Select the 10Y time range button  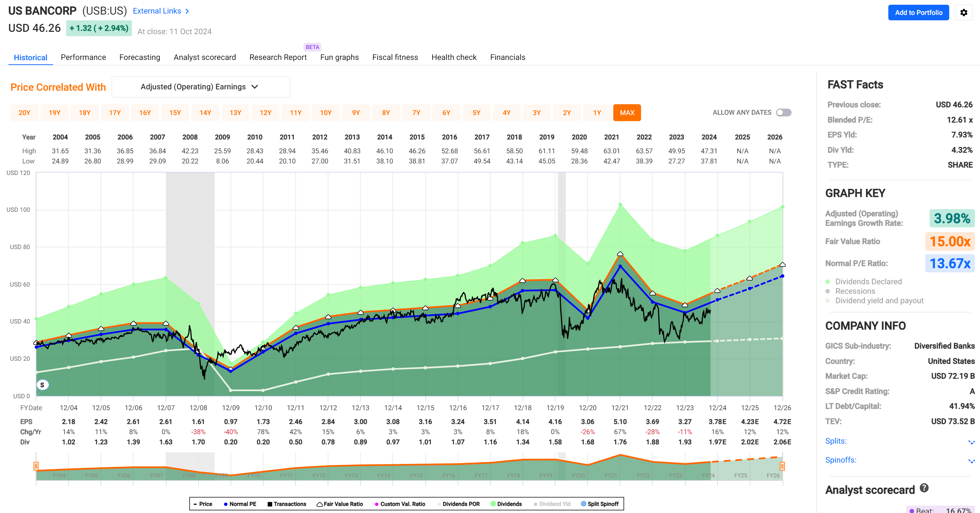pos(326,113)
